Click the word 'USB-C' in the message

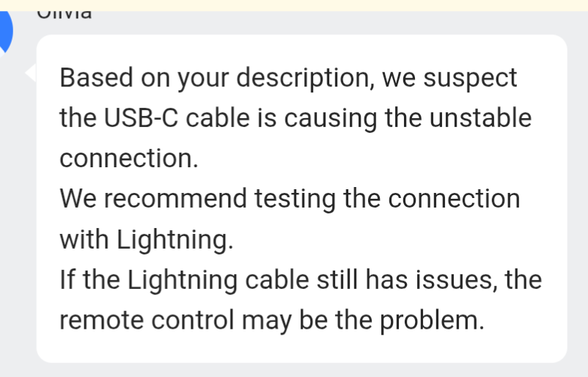pyautogui.click(x=141, y=118)
